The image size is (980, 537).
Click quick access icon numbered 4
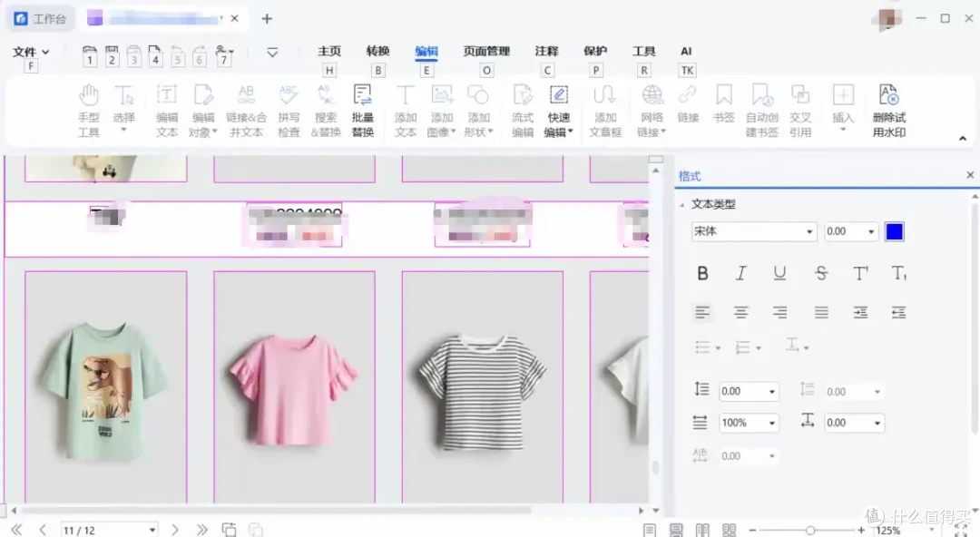[155, 55]
